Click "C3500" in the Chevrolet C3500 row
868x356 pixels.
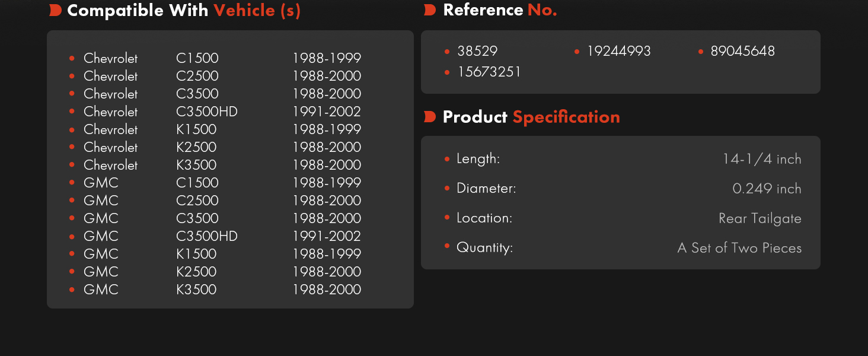click(x=197, y=94)
